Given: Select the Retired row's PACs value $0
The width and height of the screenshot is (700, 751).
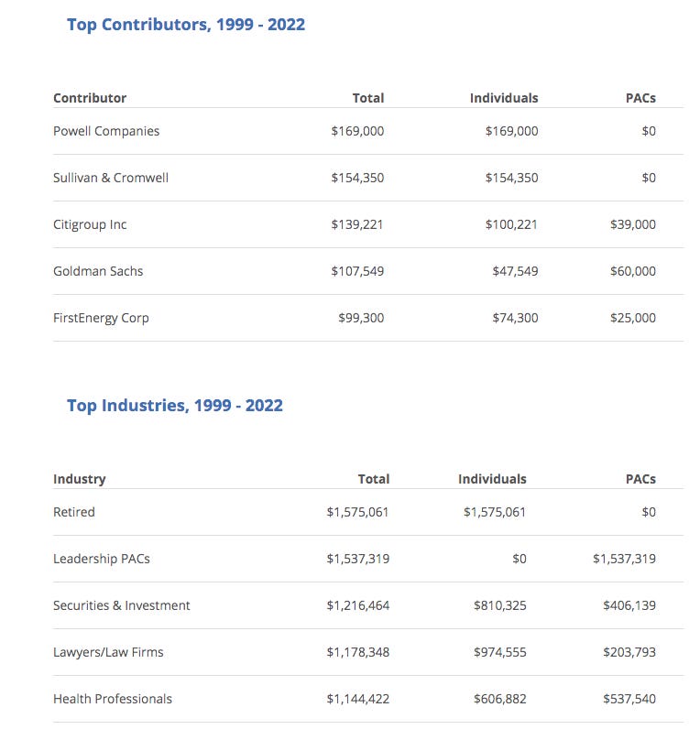Looking at the screenshot, I should [649, 512].
